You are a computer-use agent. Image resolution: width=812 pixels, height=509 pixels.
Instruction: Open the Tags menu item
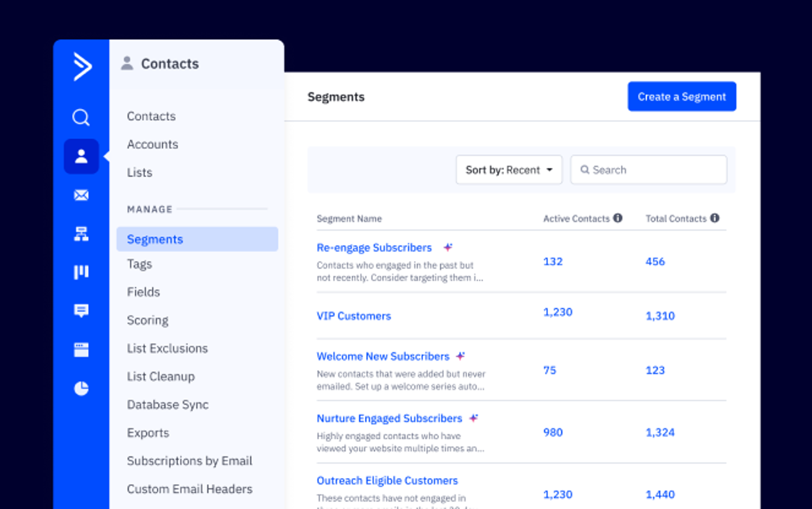[x=140, y=264]
